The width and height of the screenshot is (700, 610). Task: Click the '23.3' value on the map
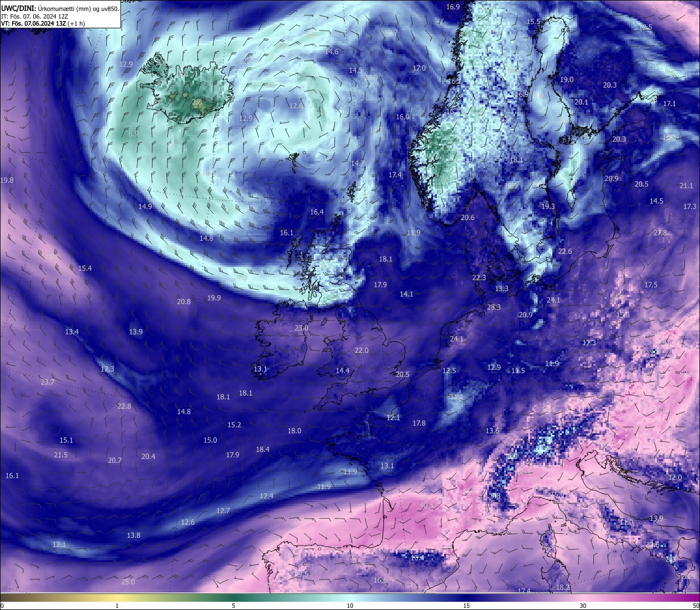(494, 307)
